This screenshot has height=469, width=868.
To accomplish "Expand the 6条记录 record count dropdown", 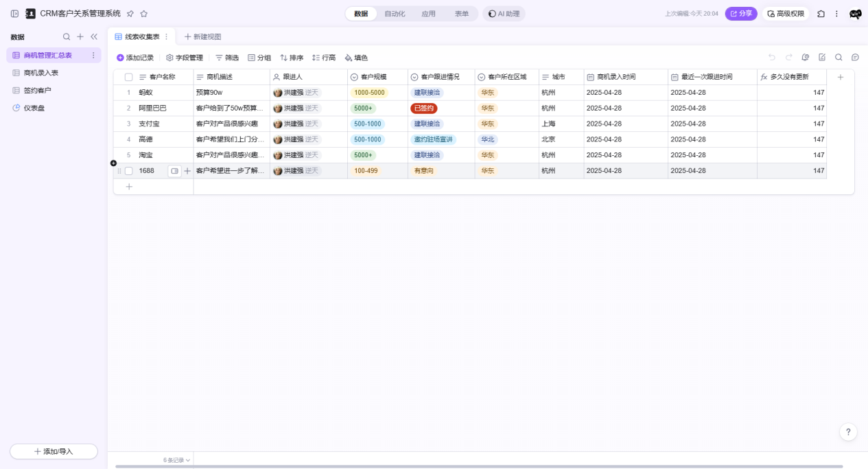I will coord(177,460).
